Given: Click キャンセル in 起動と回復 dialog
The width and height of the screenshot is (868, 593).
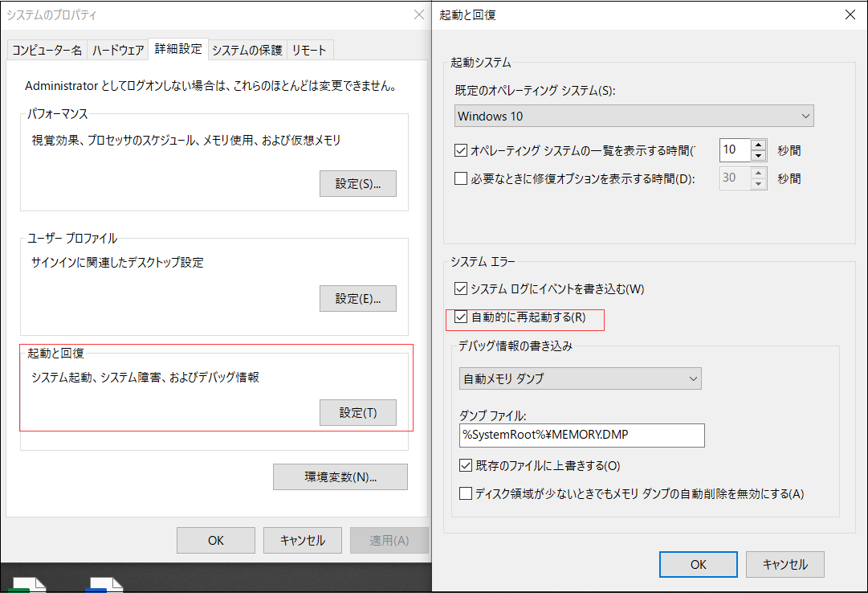Looking at the screenshot, I should coord(785,564).
